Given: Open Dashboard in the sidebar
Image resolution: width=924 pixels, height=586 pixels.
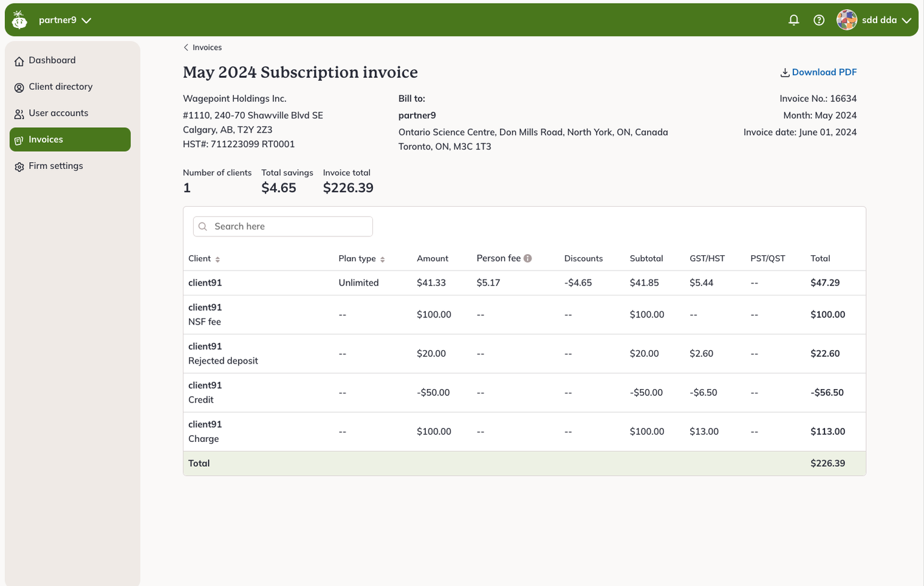Looking at the screenshot, I should click(70, 60).
